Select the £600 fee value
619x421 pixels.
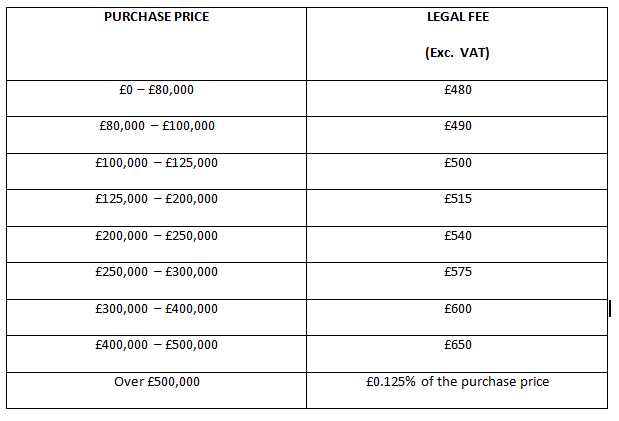(458, 309)
